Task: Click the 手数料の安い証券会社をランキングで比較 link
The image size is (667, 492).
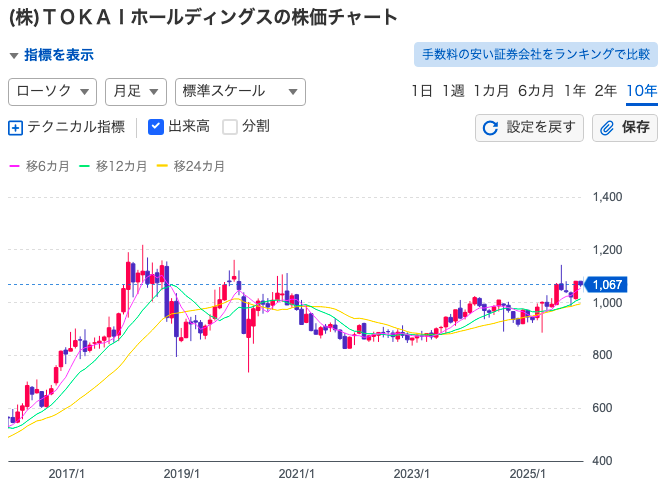Action: (535, 54)
